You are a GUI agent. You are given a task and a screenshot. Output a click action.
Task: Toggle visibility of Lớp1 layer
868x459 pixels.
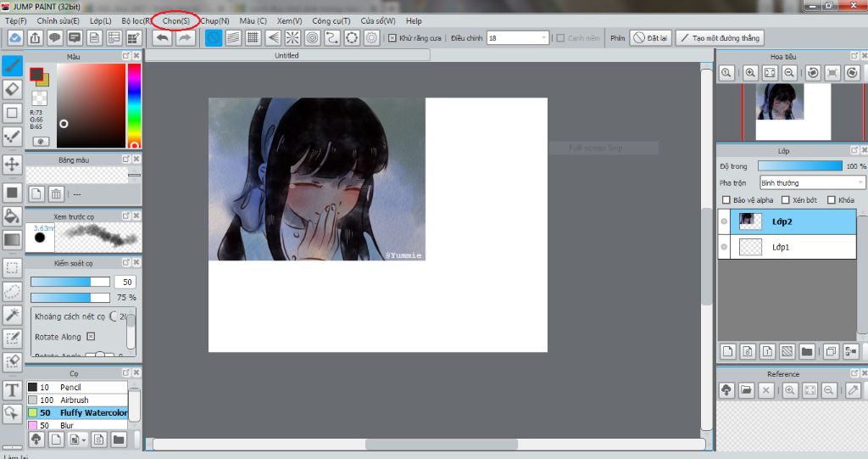pos(724,247)
